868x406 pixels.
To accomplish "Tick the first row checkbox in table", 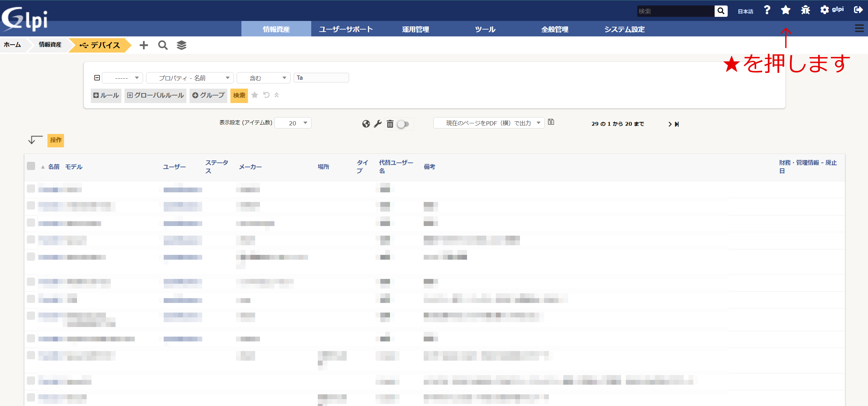I will (31, 189).
